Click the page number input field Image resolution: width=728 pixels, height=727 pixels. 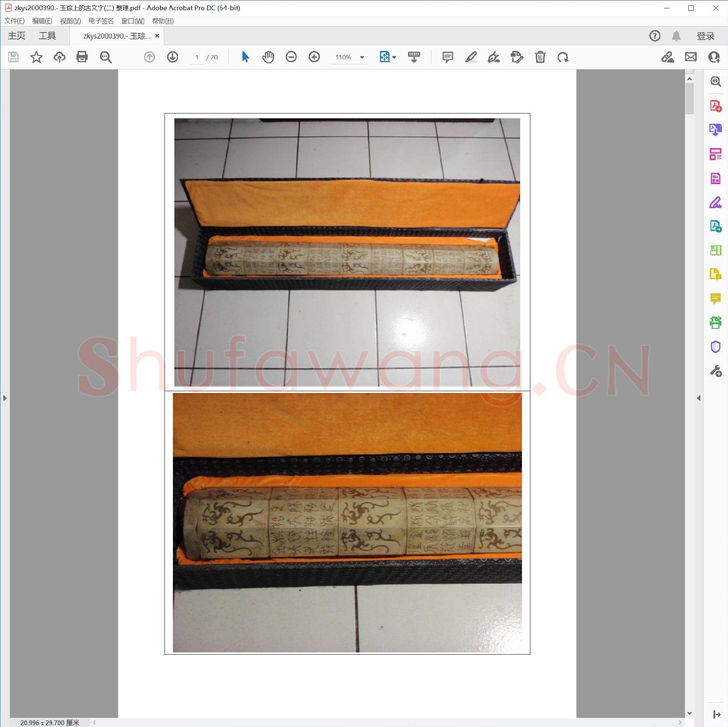[196, 57]
